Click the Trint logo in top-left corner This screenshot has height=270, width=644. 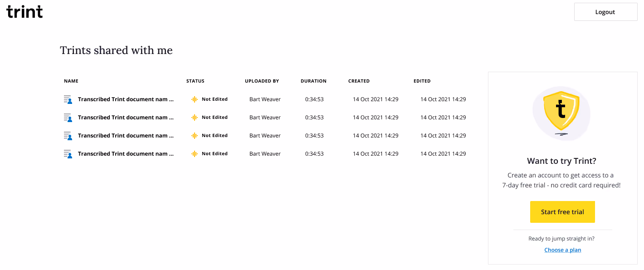pos(24,11)
